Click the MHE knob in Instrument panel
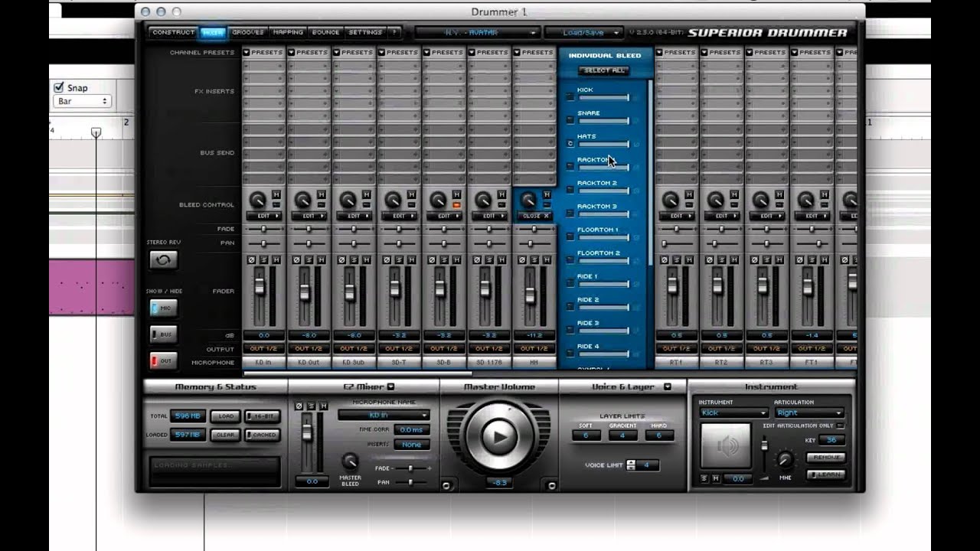The image size is (980, 551). (785, 460)
